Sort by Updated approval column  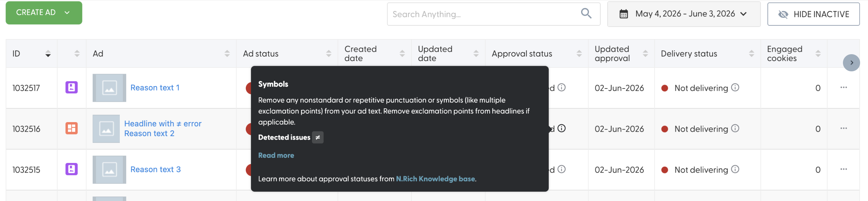click(645, 54)
